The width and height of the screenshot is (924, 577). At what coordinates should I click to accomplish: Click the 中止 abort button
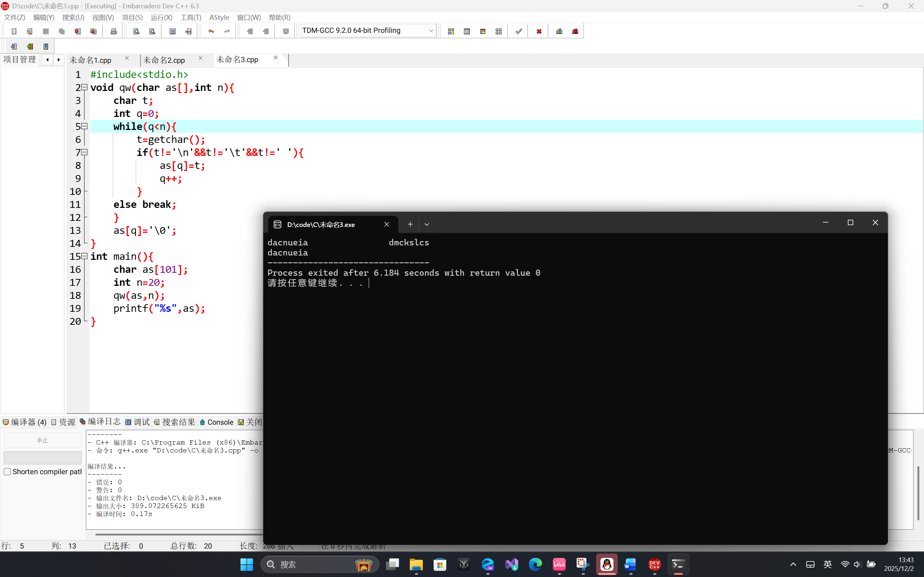[42, 440]
